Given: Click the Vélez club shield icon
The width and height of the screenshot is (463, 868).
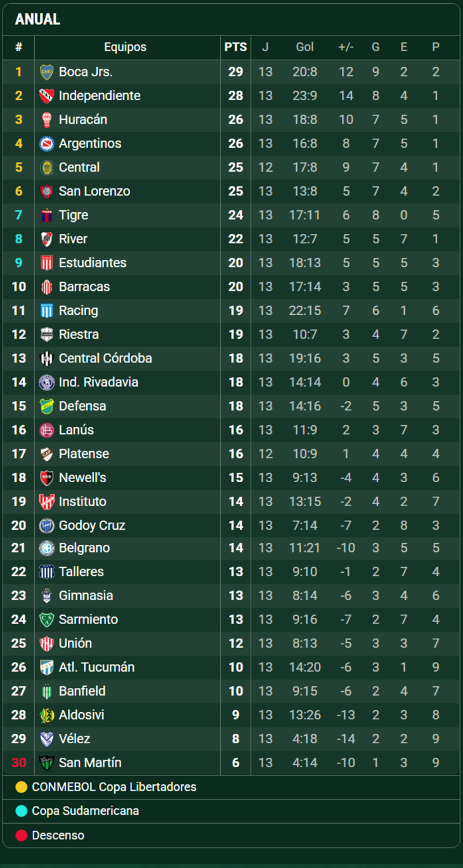Looking at the screenshot, I should (x=46, y=739).
